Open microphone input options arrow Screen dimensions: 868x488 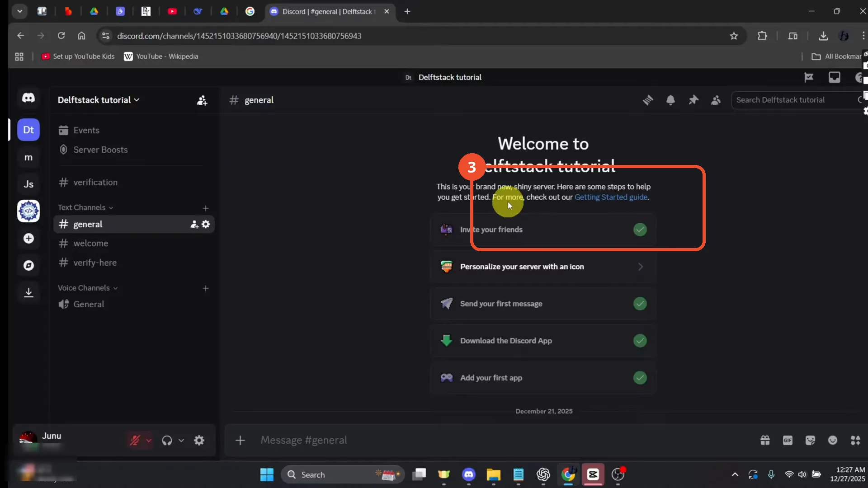149,440
